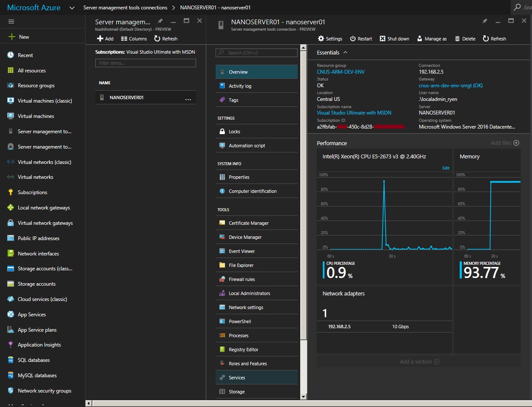Open Locks menu item
The image size is (532, 407).
click(256, 132)
